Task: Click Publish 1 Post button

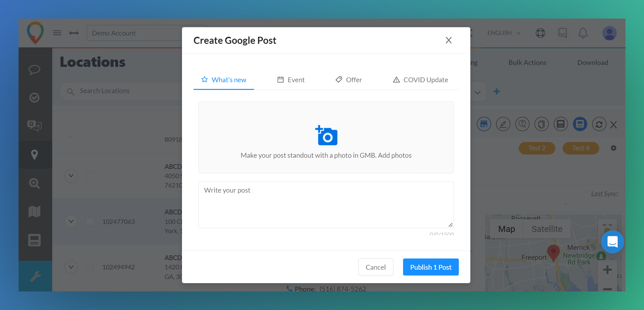Action: click(431, 267)
